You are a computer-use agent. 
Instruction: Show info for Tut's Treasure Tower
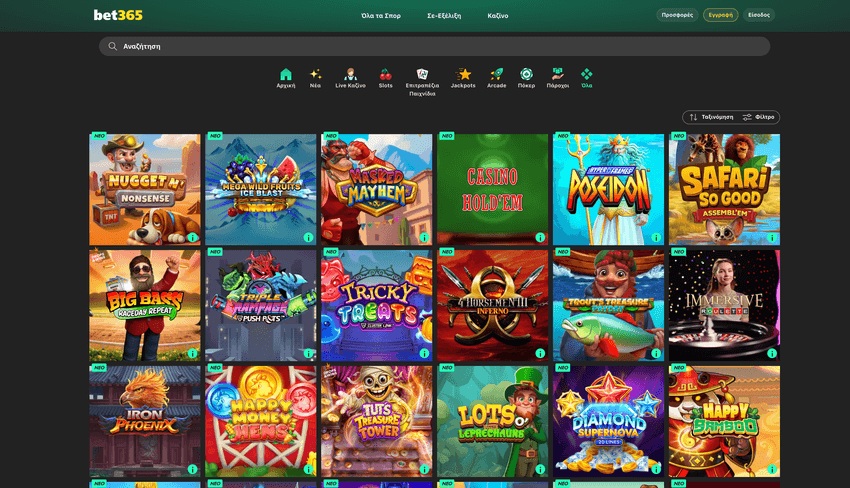point(424,470)
